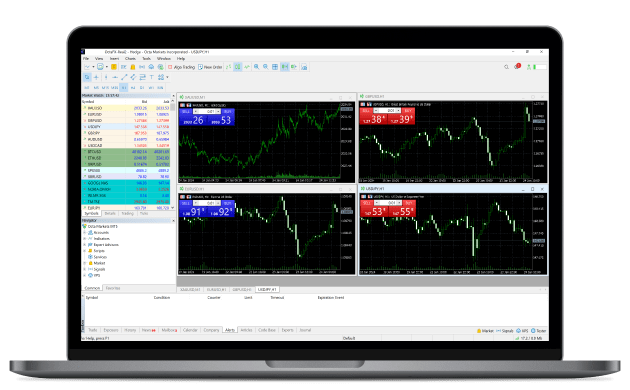Toggle chart shift icon
The width and height of the screenshot is (630, 390).
tap(294, 67)
